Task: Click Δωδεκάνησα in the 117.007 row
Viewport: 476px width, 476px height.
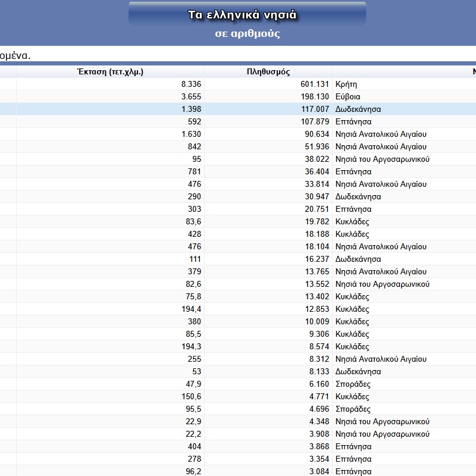Action: pos(358,109)
